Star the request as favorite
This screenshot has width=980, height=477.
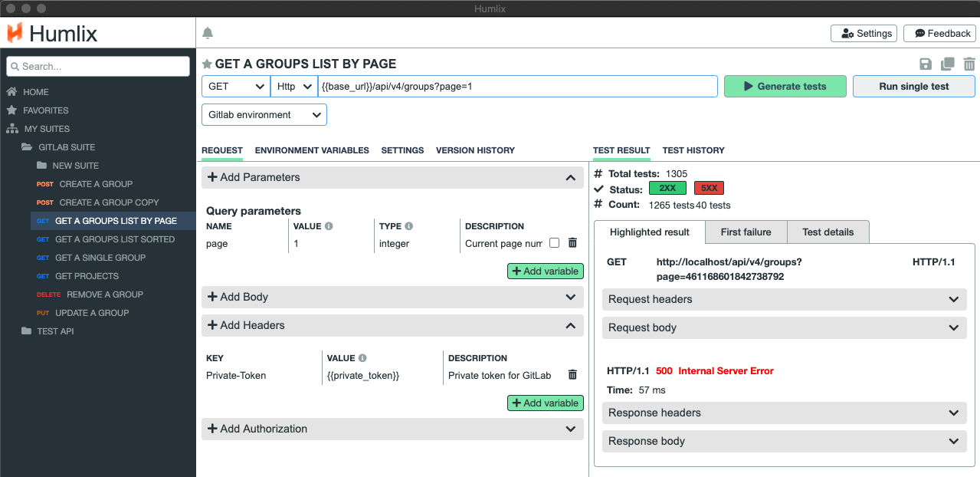207,64
